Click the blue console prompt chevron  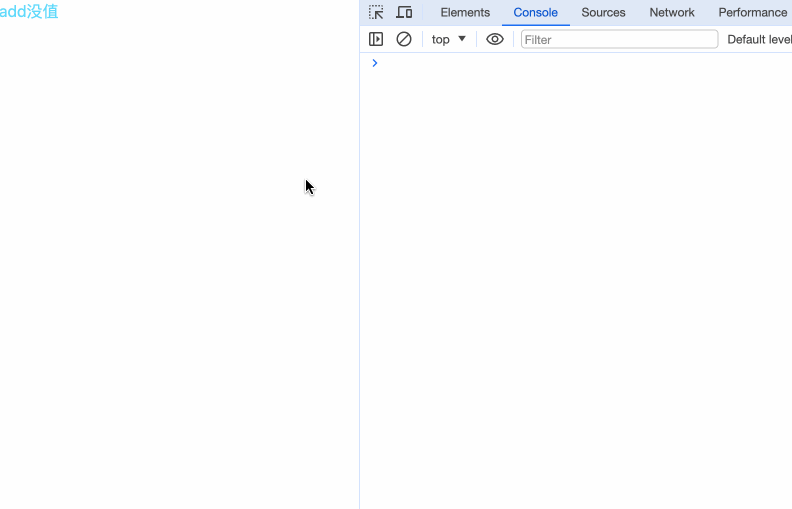[x=375, y=63]
